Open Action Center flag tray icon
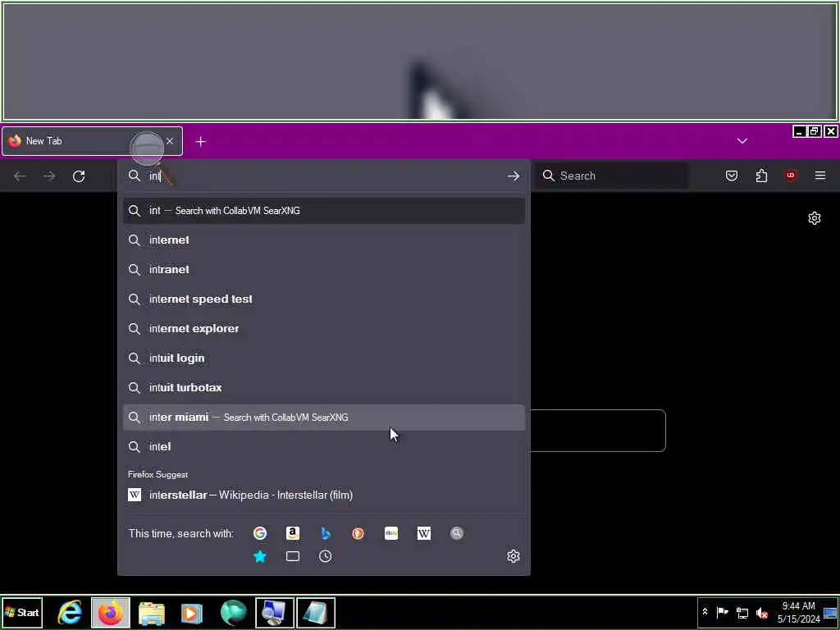Screen dimensions: 840x630 point(722,612)
